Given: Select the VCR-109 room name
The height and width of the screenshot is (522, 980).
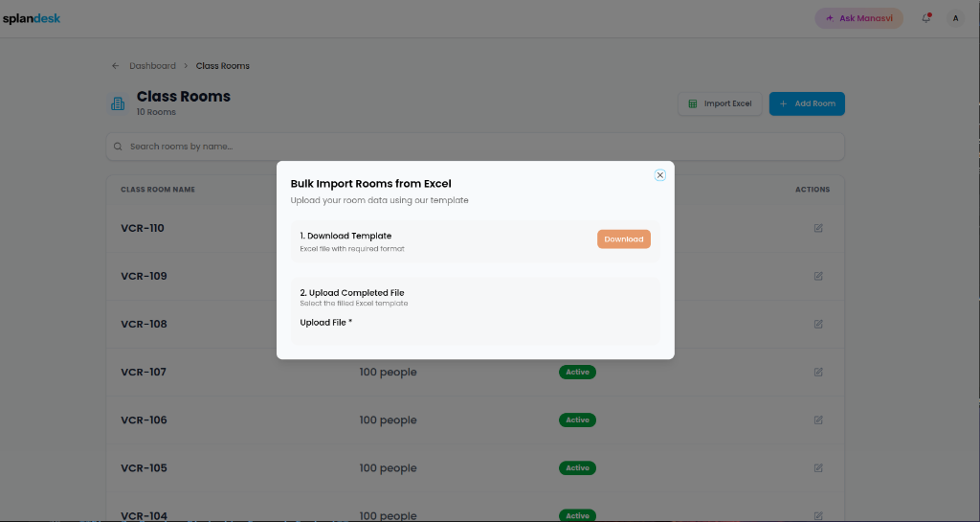Looking at the screenshot, I should tap(144, 276).
